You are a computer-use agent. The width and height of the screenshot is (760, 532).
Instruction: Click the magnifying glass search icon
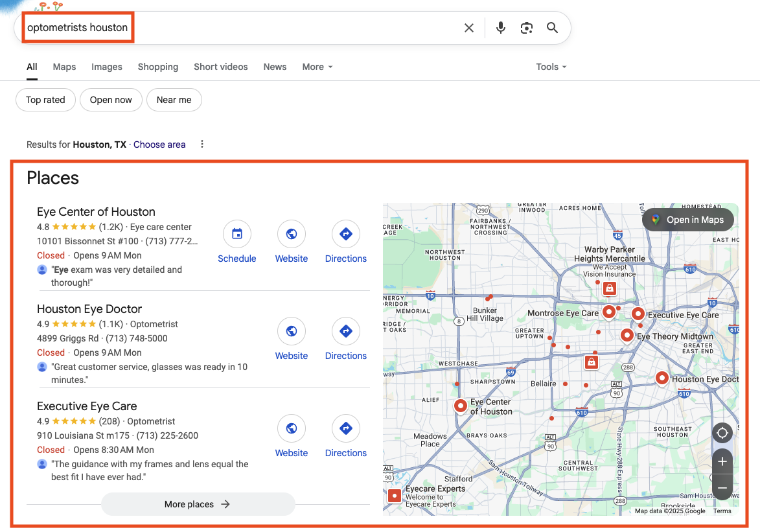tap(552, 28)
